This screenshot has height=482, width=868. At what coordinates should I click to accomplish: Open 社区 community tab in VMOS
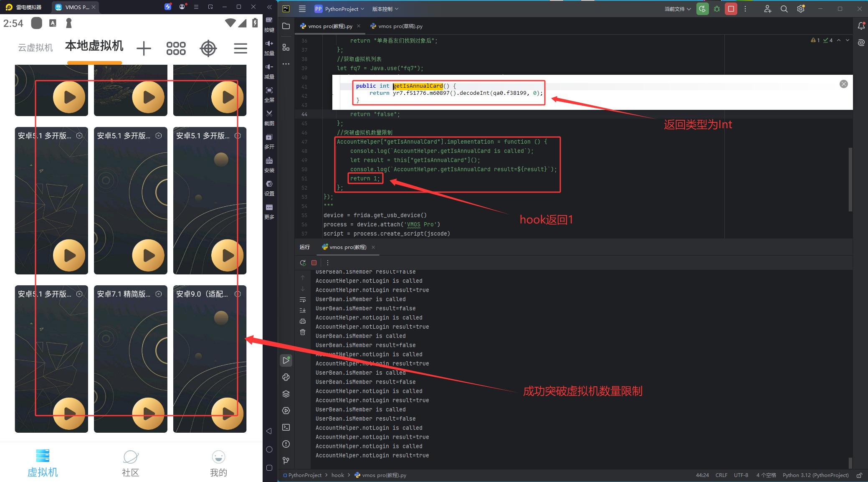tap(131, 464)
